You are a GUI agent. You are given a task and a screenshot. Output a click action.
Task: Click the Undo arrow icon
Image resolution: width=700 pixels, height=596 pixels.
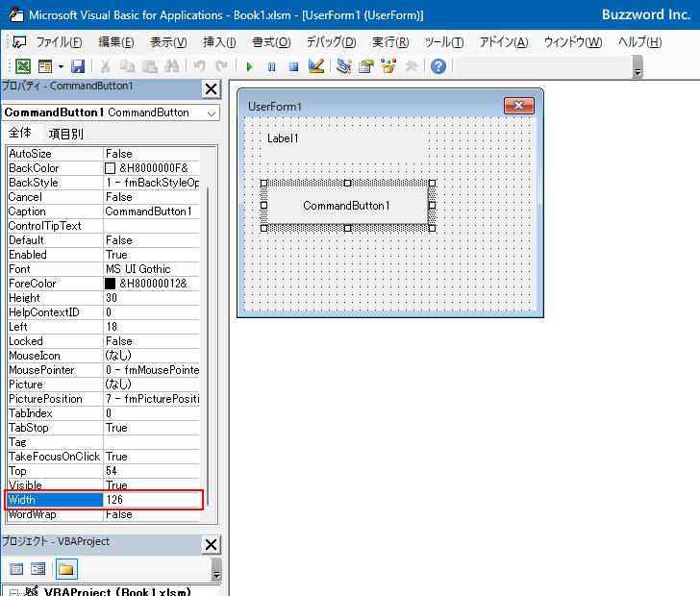pos(199,66)
